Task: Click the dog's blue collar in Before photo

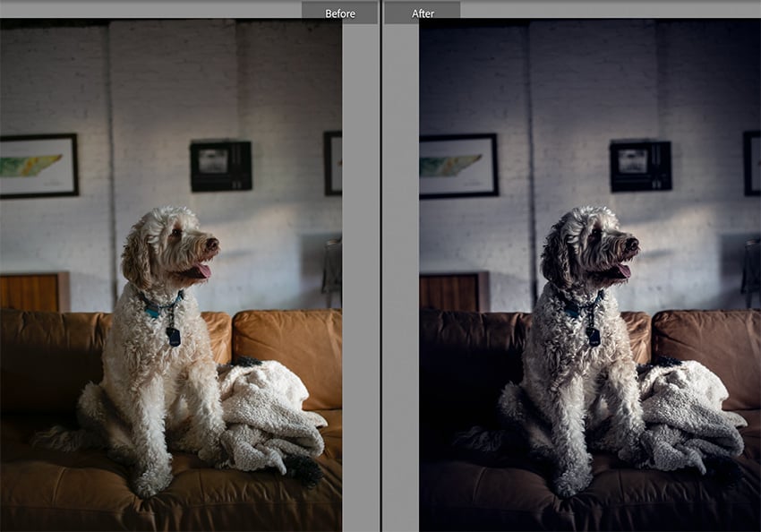Action: click(x=160, y=305)
